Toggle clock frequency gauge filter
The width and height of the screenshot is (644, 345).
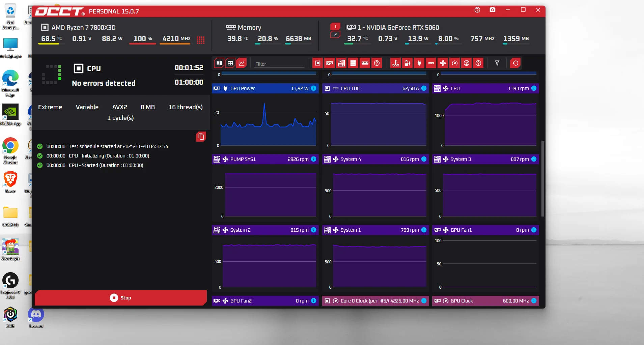point(455,63)
